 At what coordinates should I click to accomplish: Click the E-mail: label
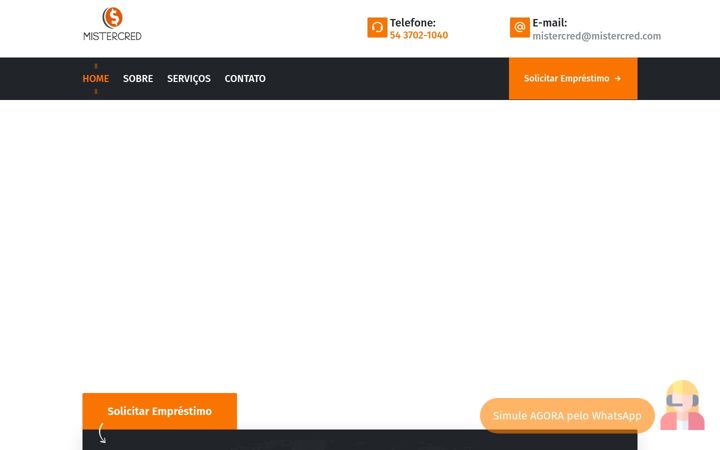tap(549, 22)
